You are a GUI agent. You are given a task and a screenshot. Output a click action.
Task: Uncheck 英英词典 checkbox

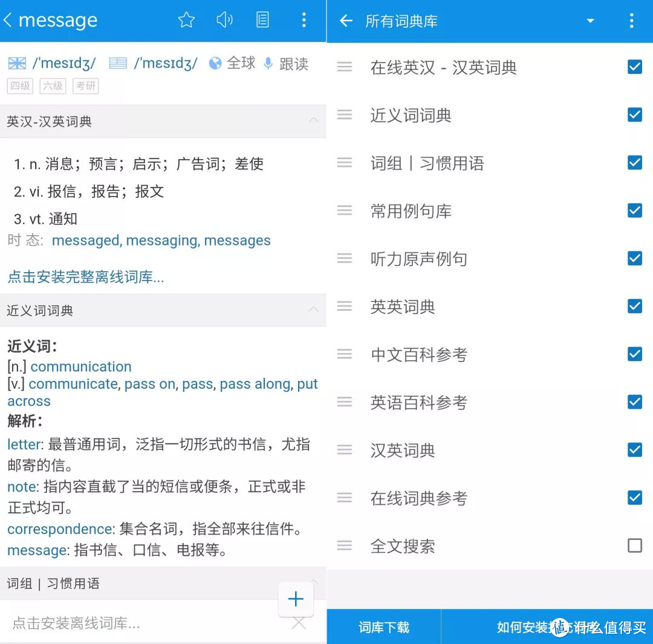click(634, 306)
